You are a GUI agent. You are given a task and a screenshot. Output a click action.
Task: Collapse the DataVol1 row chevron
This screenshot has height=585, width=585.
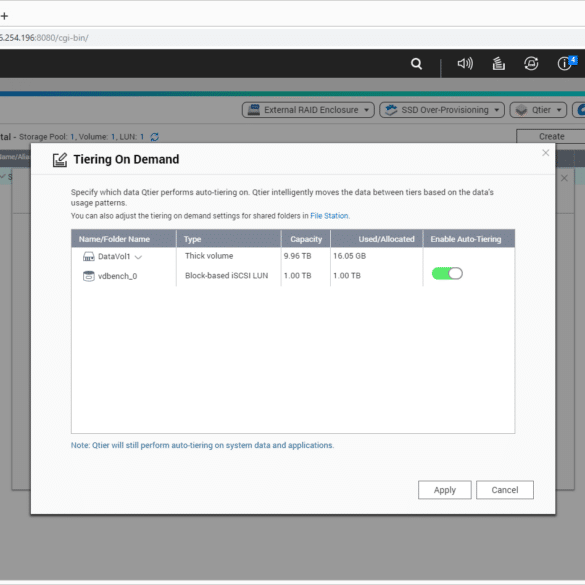(138, 257)
